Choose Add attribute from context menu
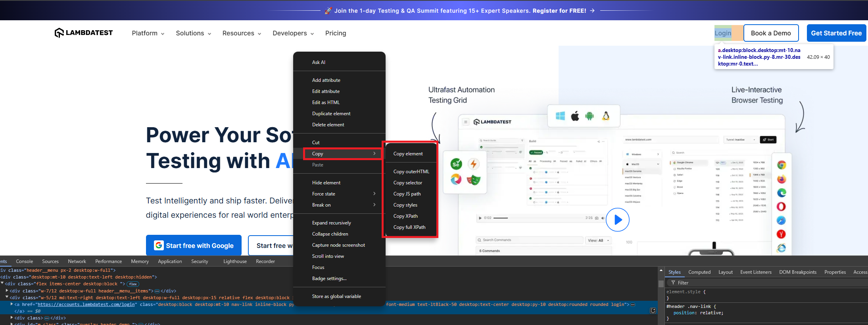The image size is (868, 325). pos(339,80)
